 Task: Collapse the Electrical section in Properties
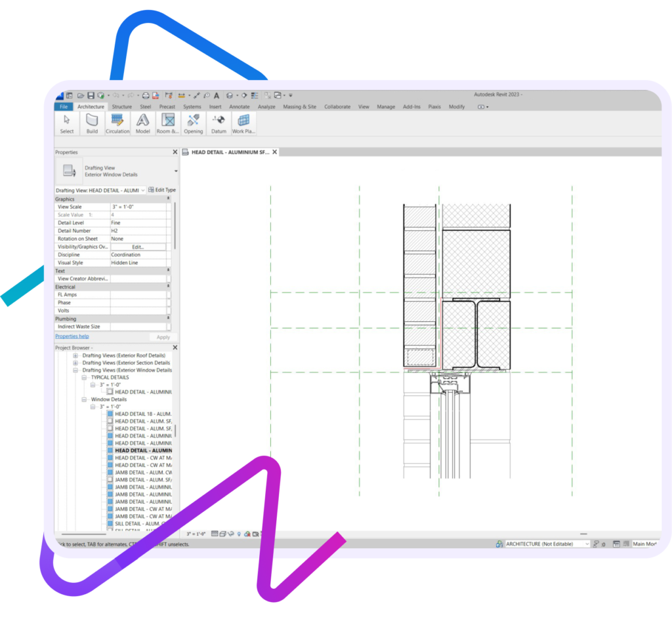pos(168,287)
